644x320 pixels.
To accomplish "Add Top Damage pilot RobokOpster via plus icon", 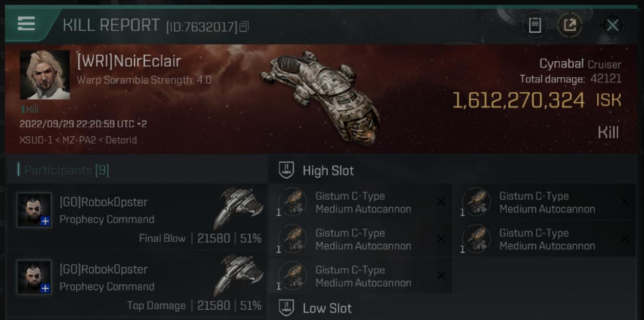I will tap(45, 288).
